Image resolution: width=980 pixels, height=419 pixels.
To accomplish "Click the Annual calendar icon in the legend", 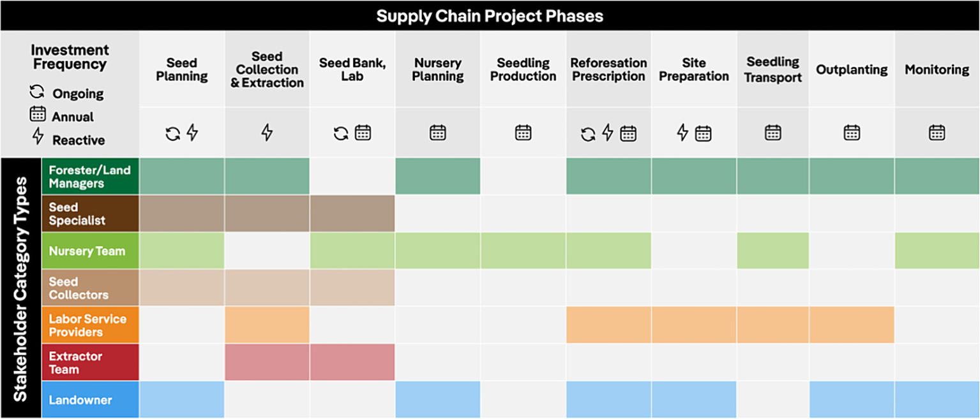I will coord(38,115).
